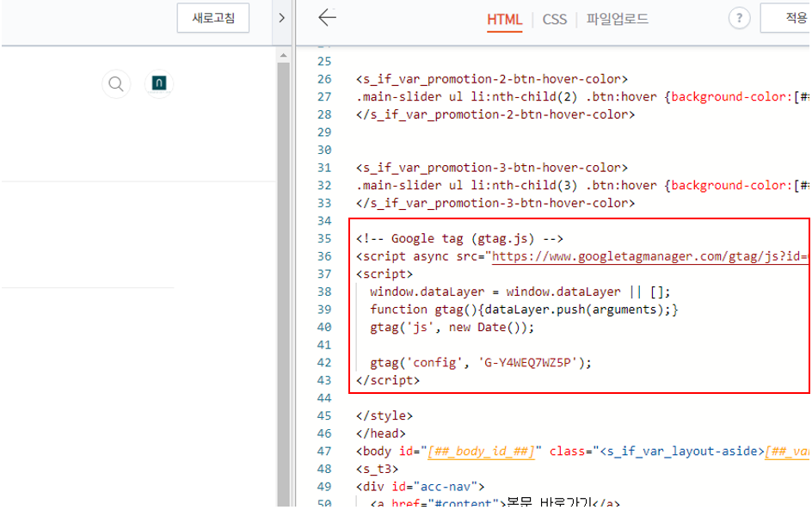
Task: Click the googletagmanager URL on line 36
Action: click(650, 256)
